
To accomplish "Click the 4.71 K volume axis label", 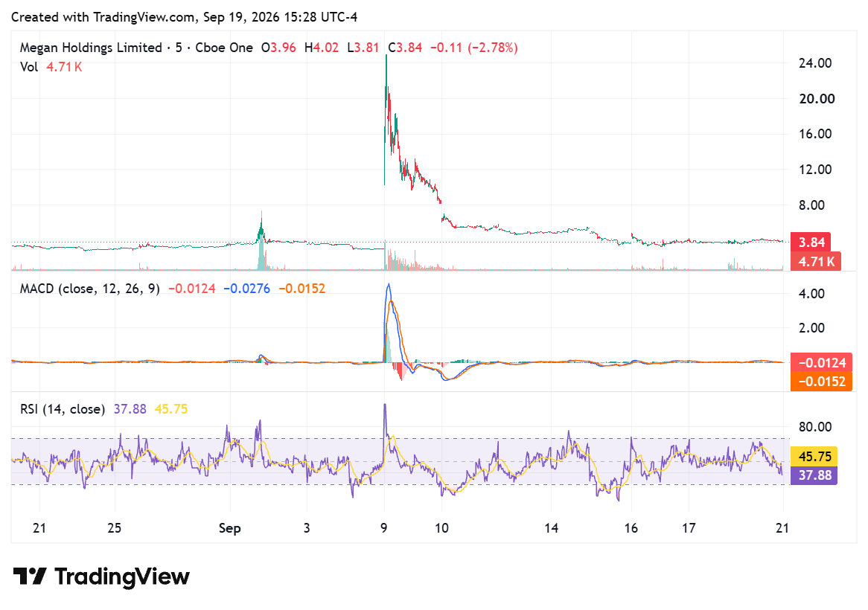I will (x=815, y=261).
